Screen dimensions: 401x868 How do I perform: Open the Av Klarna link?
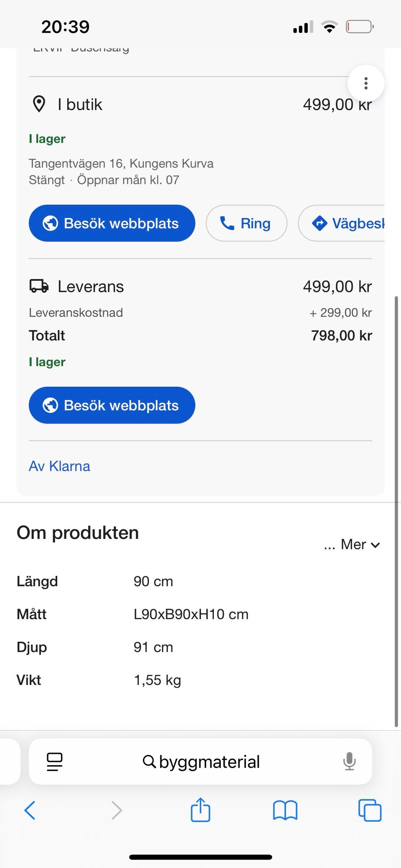coord(59,466)
